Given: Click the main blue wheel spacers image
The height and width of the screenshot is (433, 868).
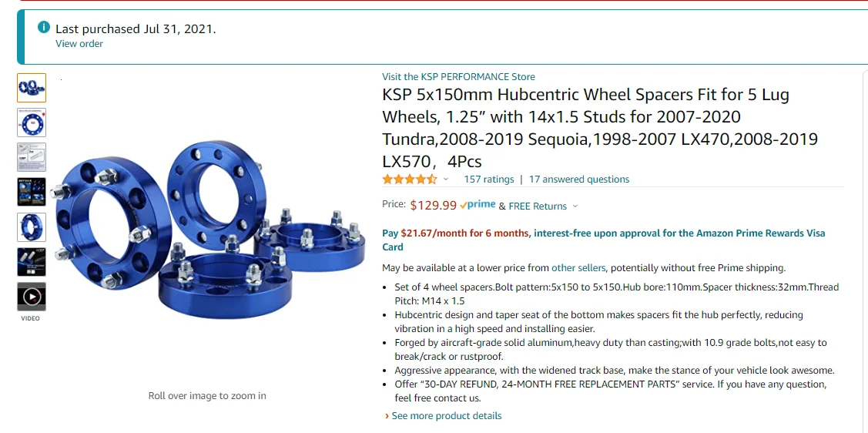Looking at the screenshot, I should point(209,230).
